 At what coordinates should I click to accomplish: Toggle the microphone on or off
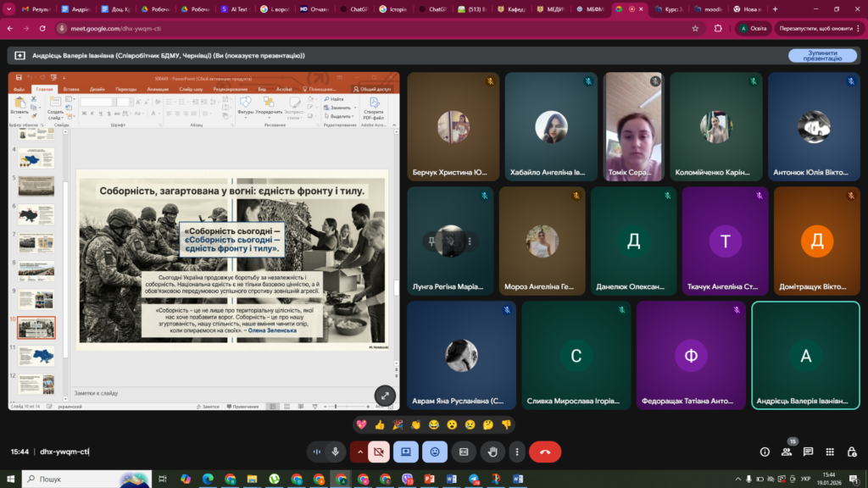[336, 452]
